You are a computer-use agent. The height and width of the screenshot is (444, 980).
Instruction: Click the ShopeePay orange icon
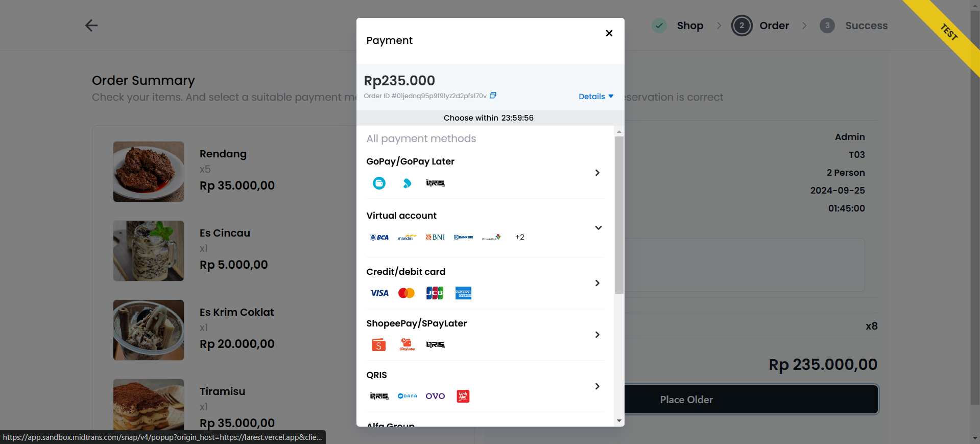click(x=378, y=345)
